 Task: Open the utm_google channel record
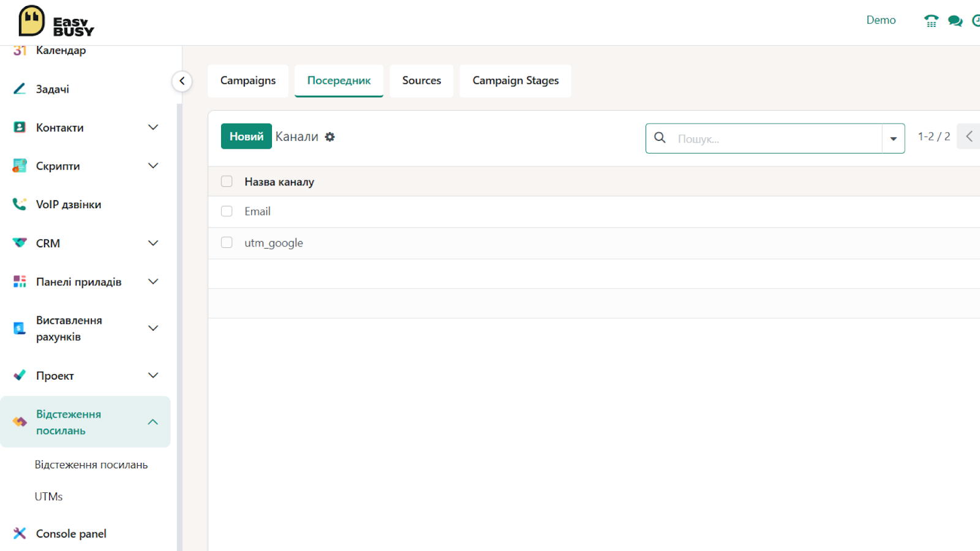[x=274, y=243]
